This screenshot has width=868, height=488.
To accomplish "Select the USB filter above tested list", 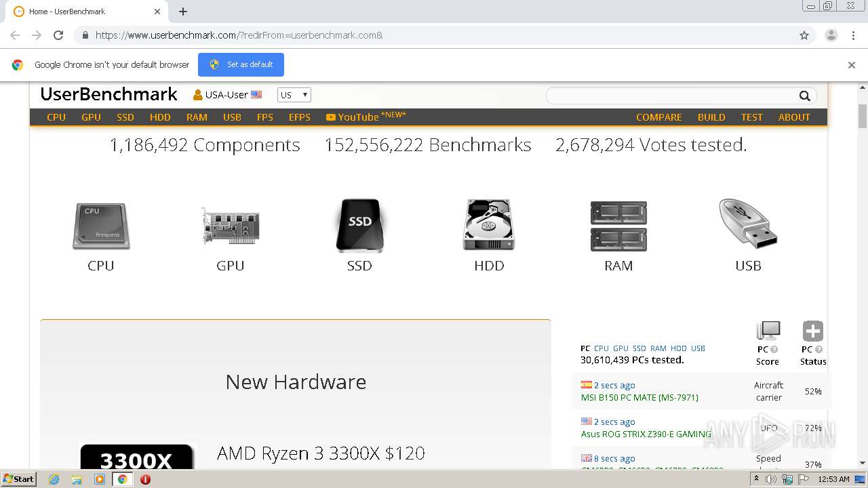I will coord(698,348).
